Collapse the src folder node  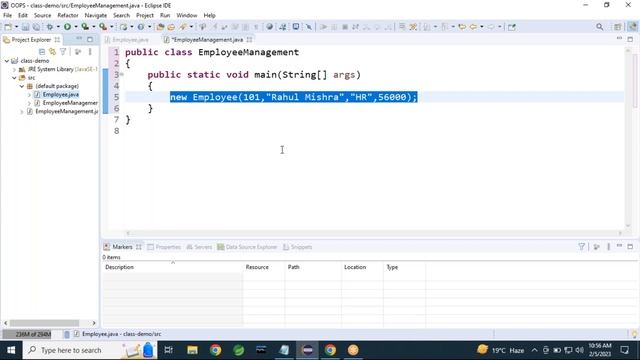(15, 78)
